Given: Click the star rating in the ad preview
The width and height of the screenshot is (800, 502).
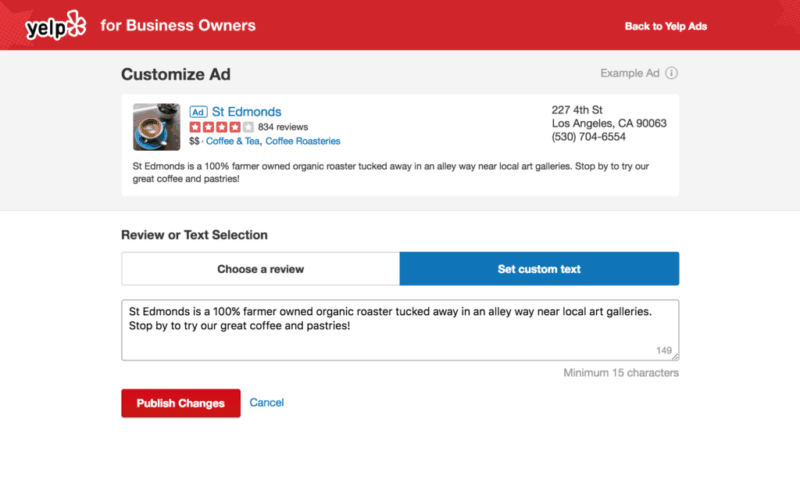Looking at the screenshot, I should click(x=221, y=127).
